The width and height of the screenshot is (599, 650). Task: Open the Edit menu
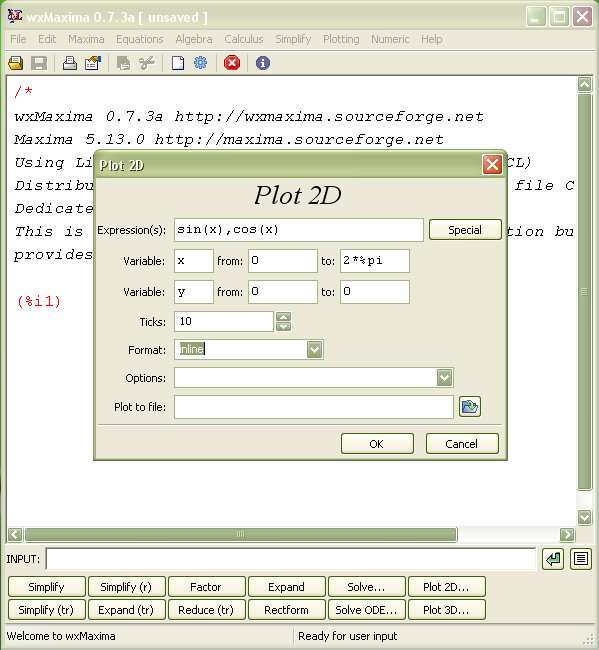[47, 39]
